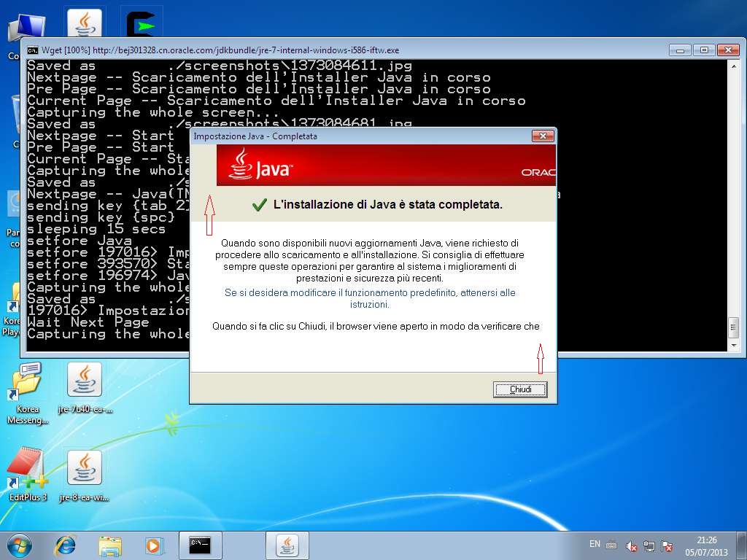
Task: Open the jre-7u40-ea desktop installer icon
Action: coord(85,380)
